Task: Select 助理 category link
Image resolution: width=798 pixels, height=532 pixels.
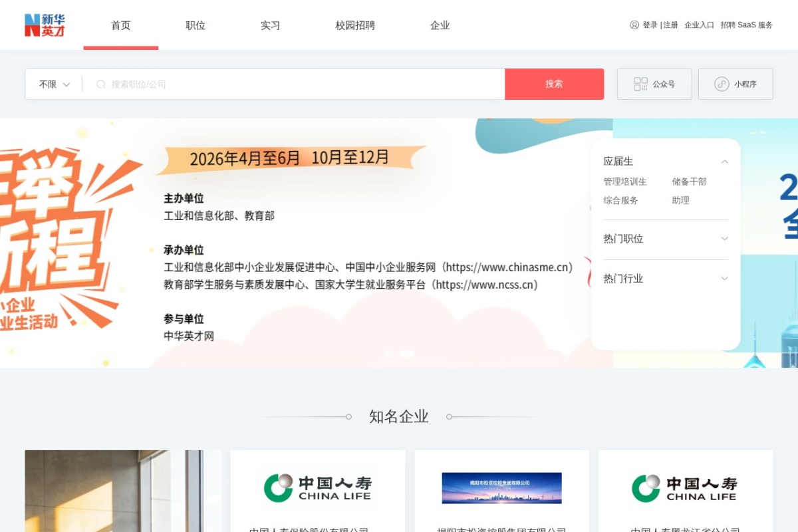Action: (680, 200)
